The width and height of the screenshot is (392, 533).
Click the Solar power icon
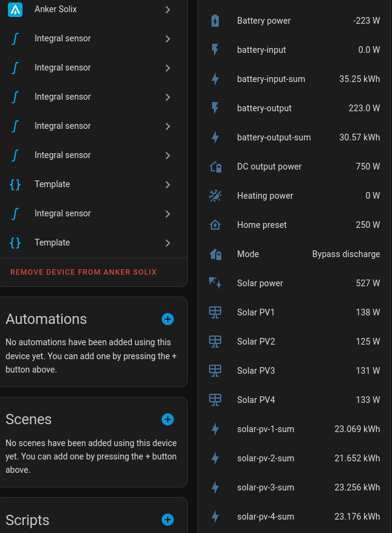215,283
